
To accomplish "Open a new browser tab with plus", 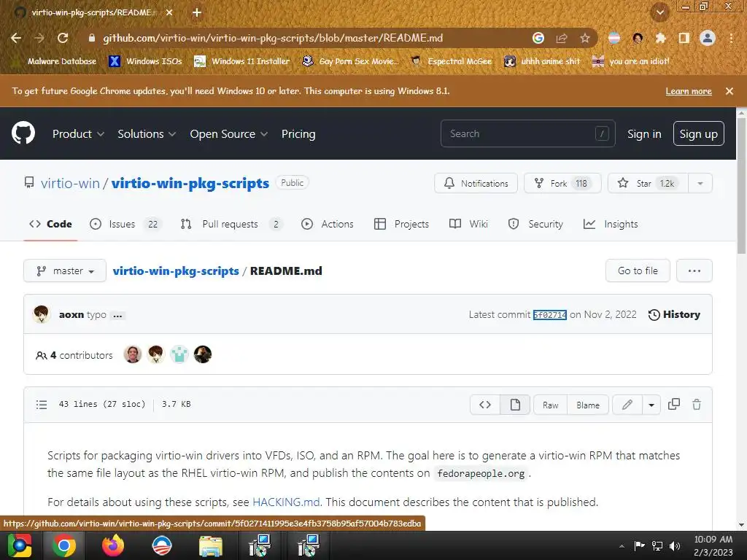I will (197, 13).
